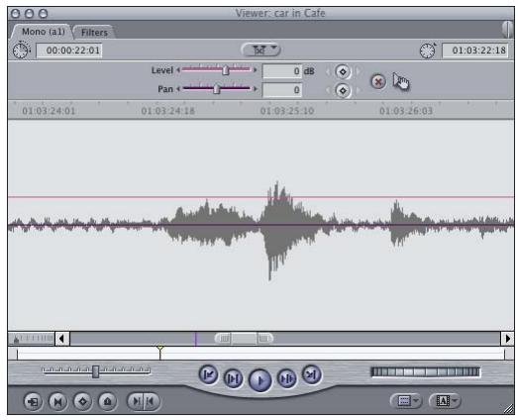Switch to the Mono (a1) tab
This screenshot has width=518, height=420.
(x=43, y=32)
